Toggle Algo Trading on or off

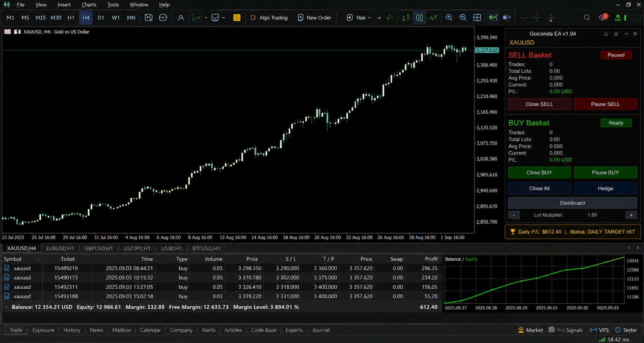(x=269, y=18)
